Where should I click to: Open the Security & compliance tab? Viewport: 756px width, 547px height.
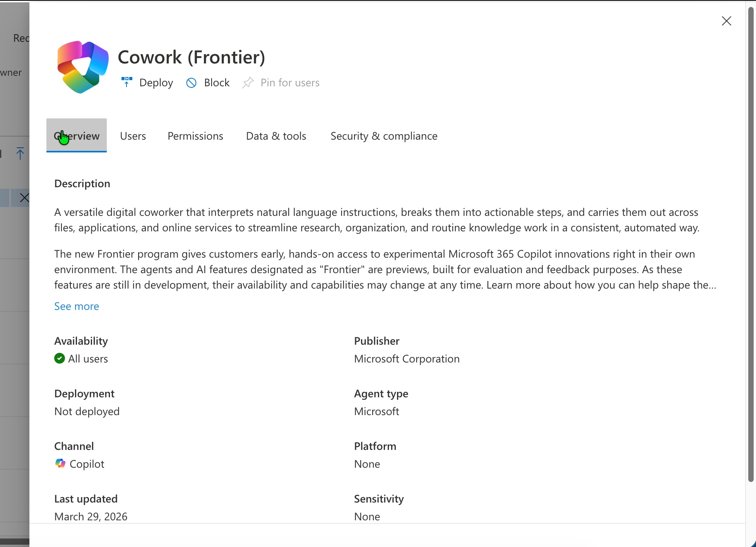(x=383, y=136)
